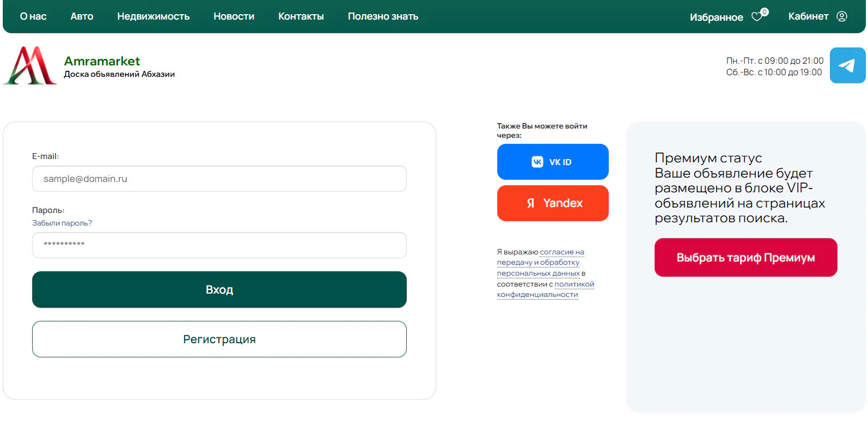The height and width of the screenshot is (438, 868).
Task: Open the Кабинет link
Action: coord(809,16)
